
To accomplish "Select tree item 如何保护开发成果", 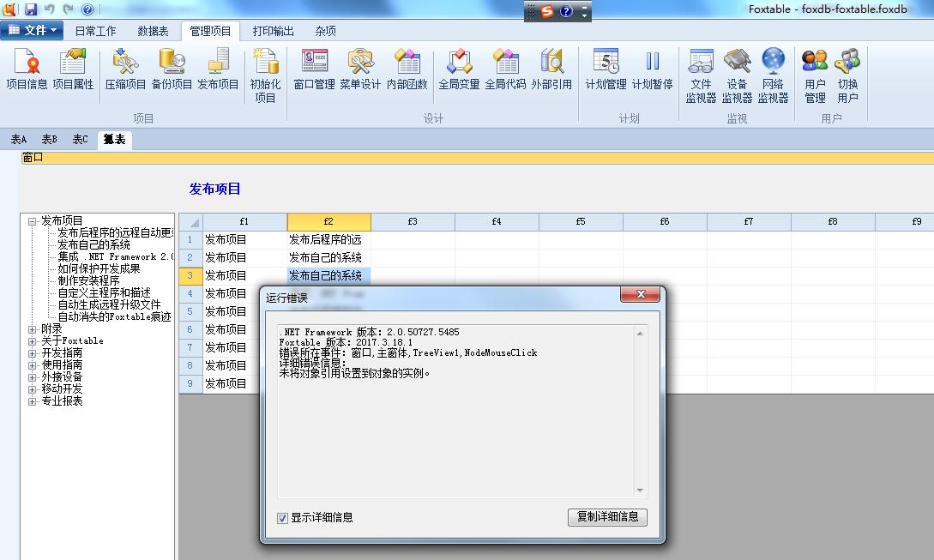I will click(x=99, y=268).
